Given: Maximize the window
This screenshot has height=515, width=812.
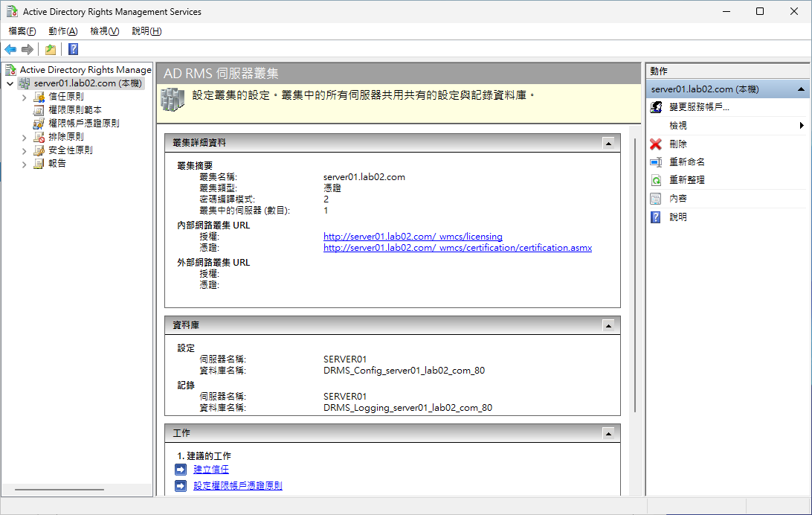Looking at the screenshot, I should [x=760, y=11].
